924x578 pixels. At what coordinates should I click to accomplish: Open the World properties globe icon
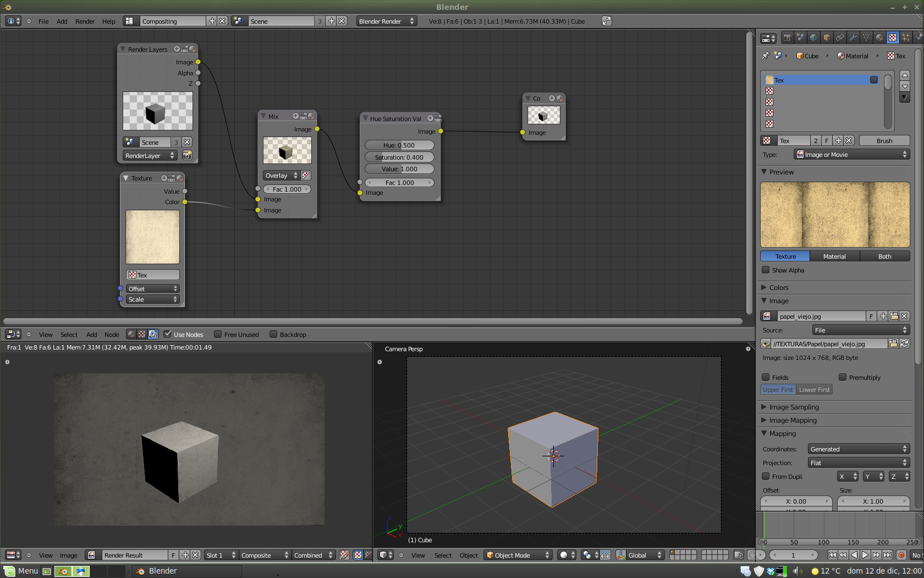pos(813,38)
